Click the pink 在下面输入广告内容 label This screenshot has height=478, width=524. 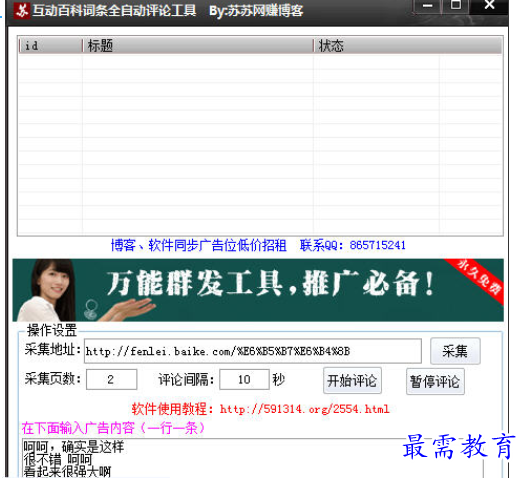113,428
